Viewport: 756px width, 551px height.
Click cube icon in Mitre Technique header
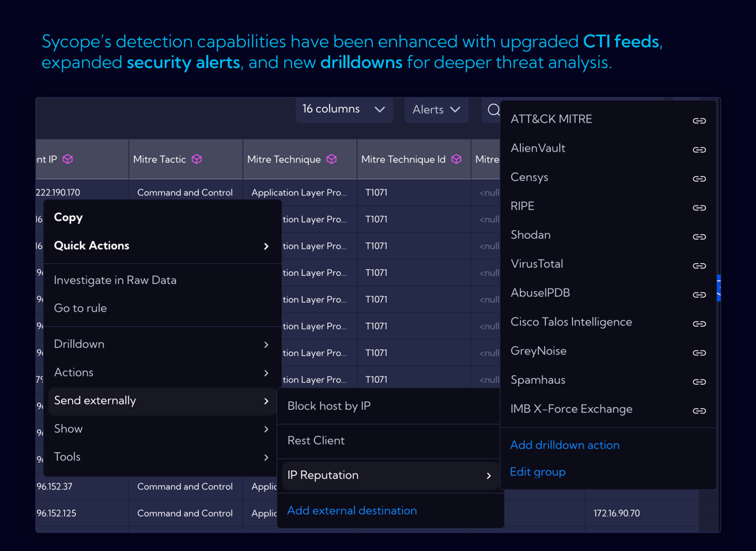point(331,159)
